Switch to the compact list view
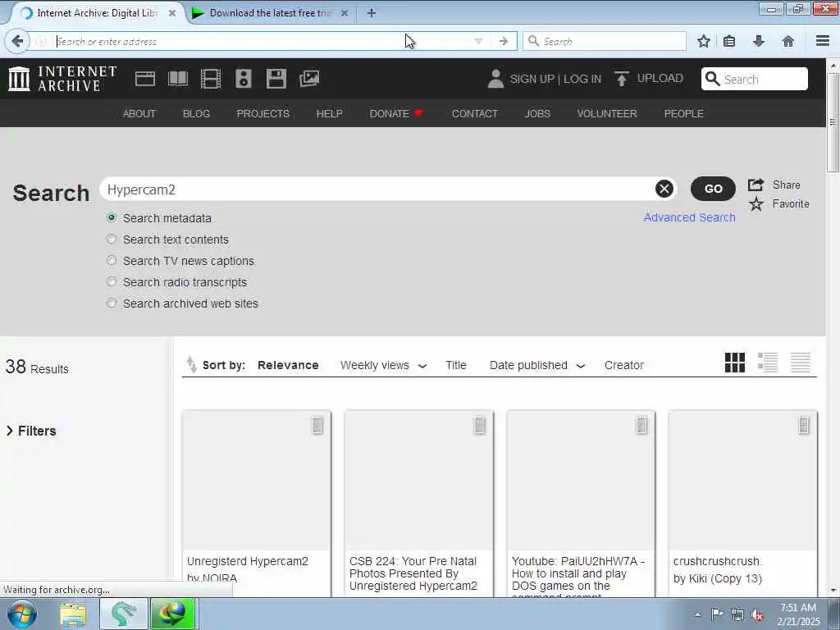This screenshot has width=840, height=630. coord(801,363)
